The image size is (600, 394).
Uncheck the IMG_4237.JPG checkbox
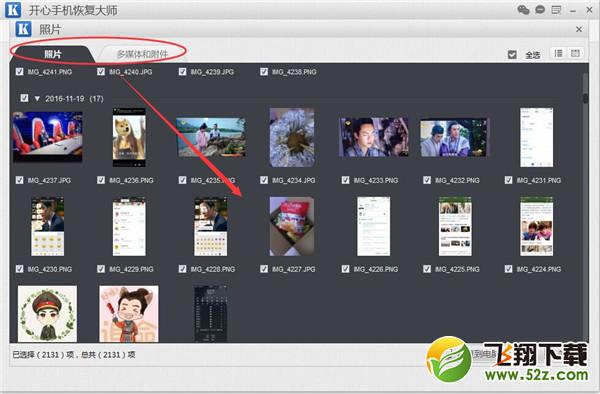(x=20, y=180)
